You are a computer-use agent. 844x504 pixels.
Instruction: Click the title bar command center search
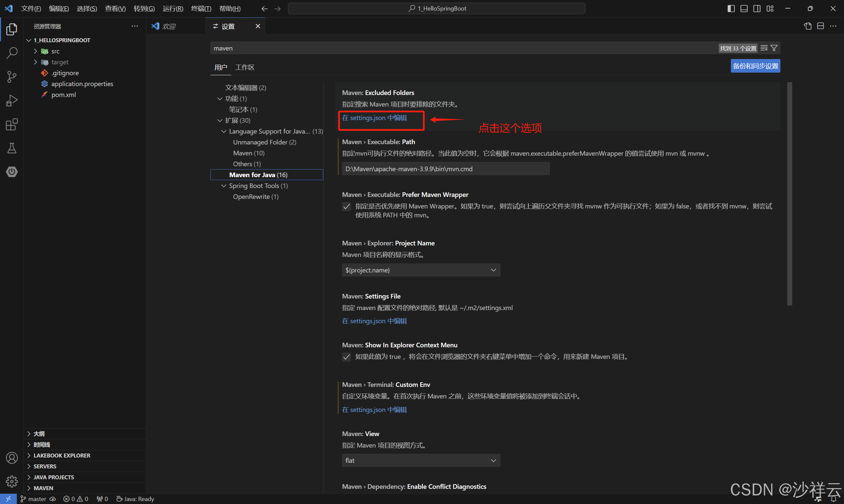coord(436,9)
